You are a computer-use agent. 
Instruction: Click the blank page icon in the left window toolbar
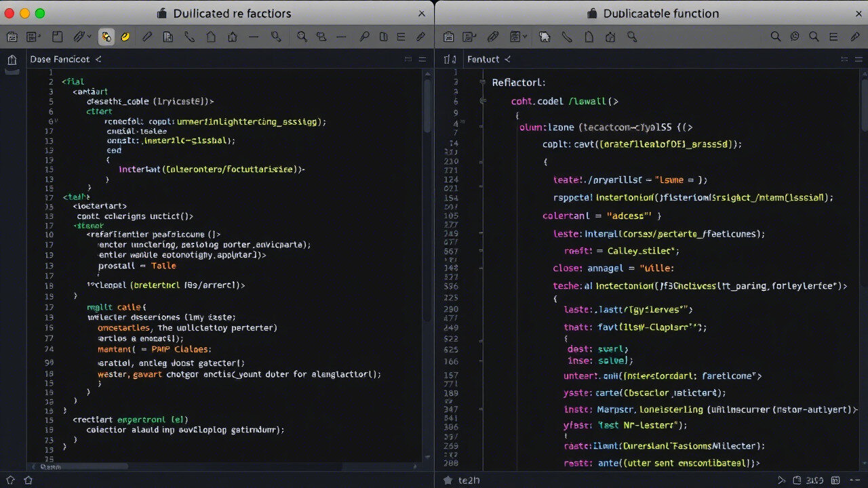coord(211,37)
